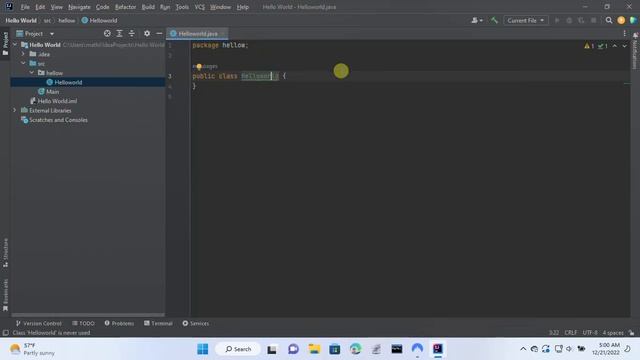Select Hello World.iml file in tree

pyautogui.click(x=53, y=101)
